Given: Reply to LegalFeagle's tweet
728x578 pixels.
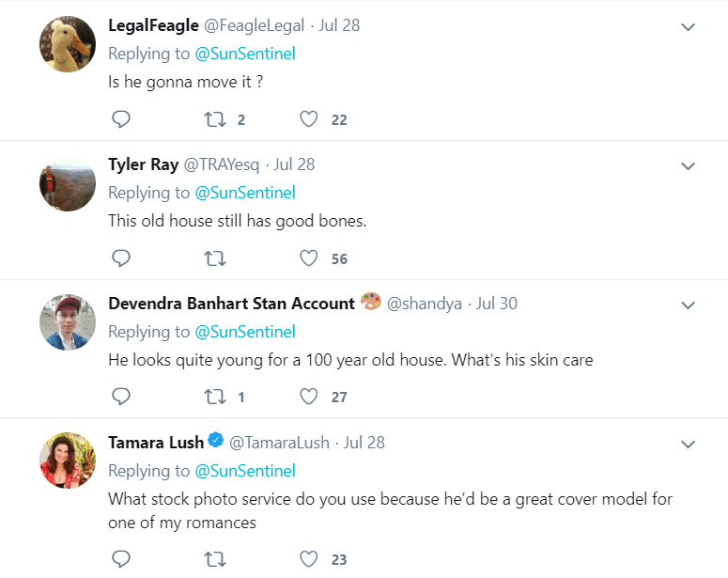Looking at the screenshot, I should coord(120,119).
